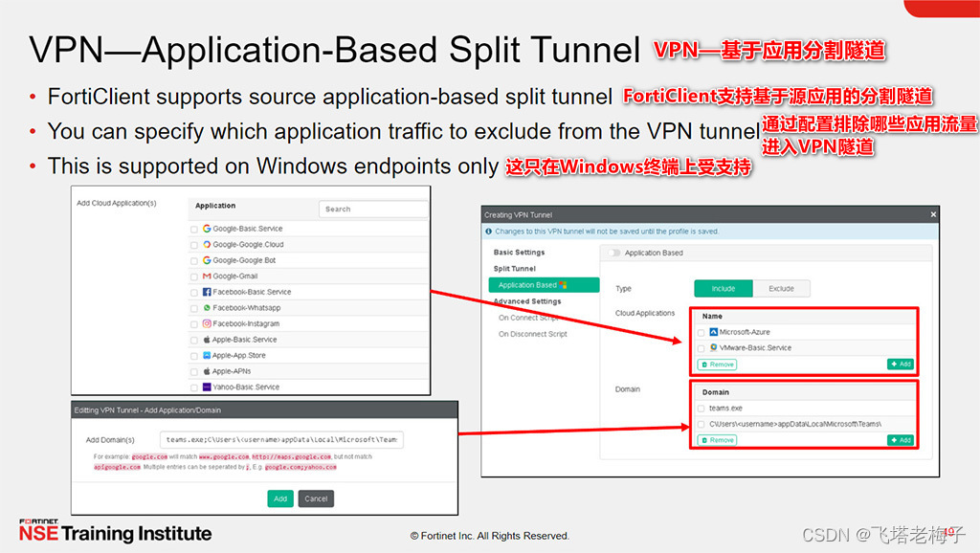This screenshot has width=980, height=553.
Task: Click the info icon in the notice bar
Action: pyautogui.click(x=489, y=232)
